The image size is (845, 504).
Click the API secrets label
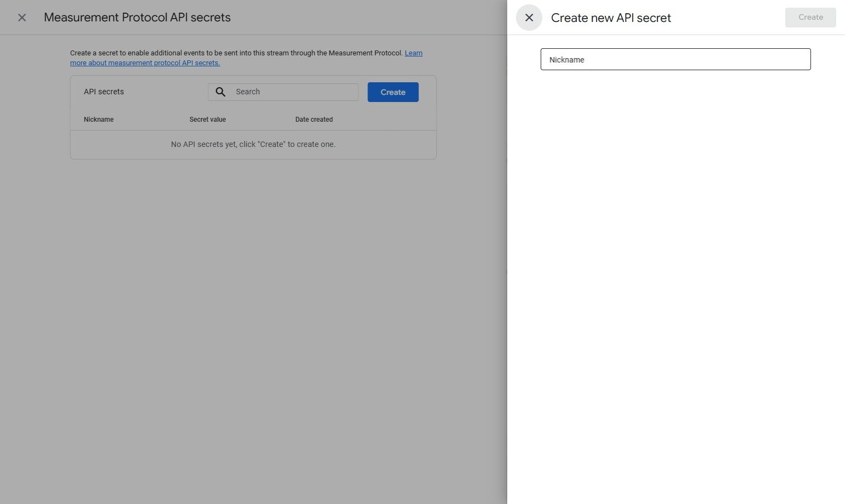pos(103,92)
